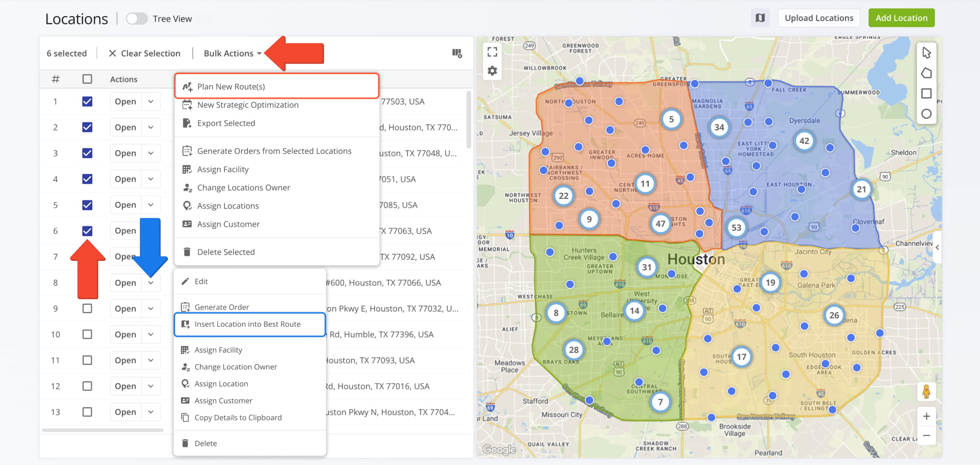This screenshot has height=465, width=980.
Task: Expand the row 1 Open action arrow
Action: 151,101
